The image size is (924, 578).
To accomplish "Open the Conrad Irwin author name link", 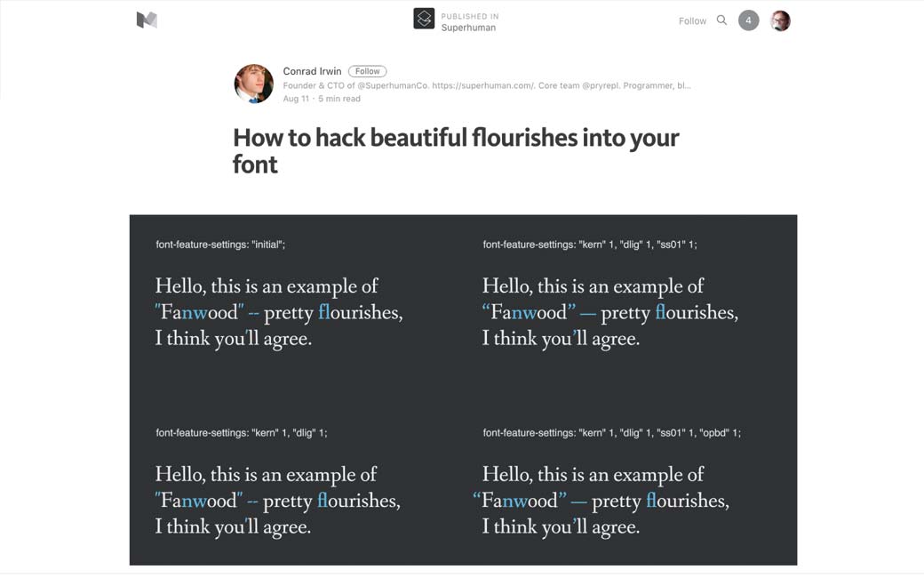I will coord(312,71).
